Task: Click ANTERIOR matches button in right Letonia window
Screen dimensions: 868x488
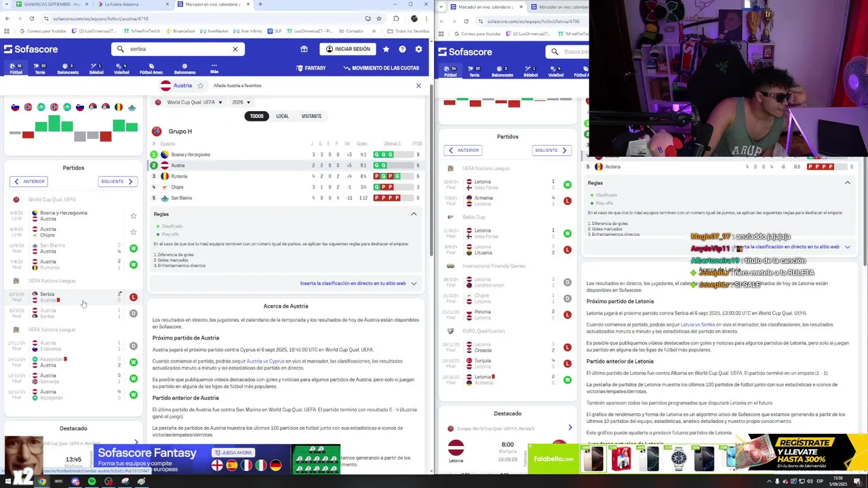Action: (463, 150)
